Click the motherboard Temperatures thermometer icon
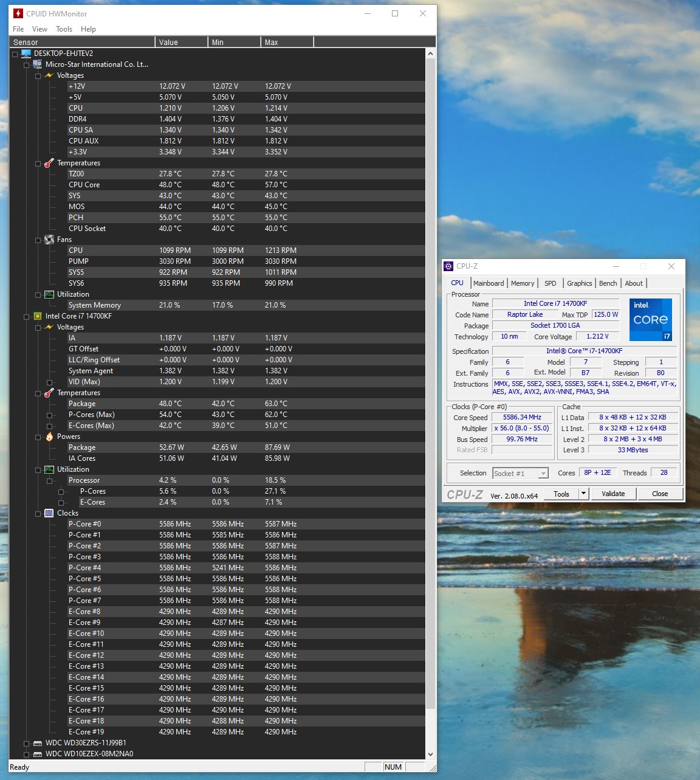Image resolution: width=700 pixels, height=780 pixels. (x=49, y=163)
